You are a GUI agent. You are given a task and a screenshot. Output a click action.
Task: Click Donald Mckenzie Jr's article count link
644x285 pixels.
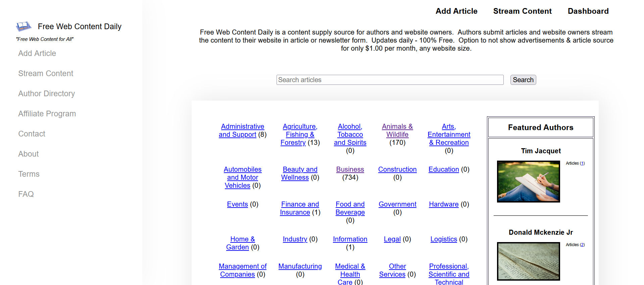point(582,245)
